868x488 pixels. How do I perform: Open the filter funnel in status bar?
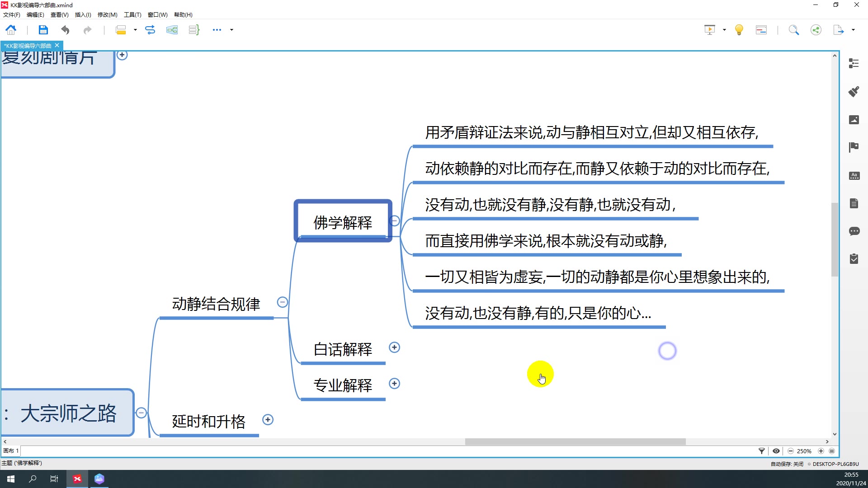coord(762,451)
